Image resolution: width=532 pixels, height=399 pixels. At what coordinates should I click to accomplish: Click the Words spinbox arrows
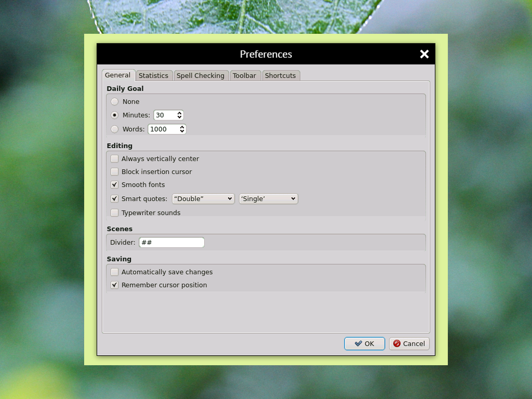click(x=182, y=129)
